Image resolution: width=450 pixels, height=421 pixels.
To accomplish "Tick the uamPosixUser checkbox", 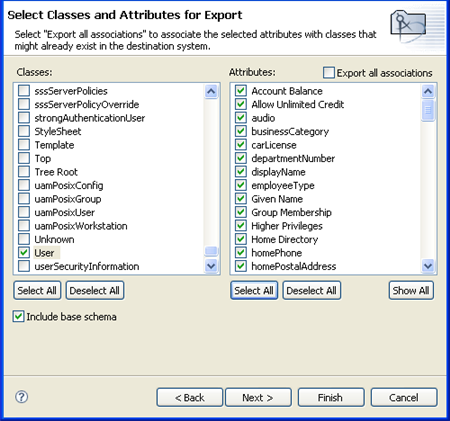I will [x=24, y=212].
